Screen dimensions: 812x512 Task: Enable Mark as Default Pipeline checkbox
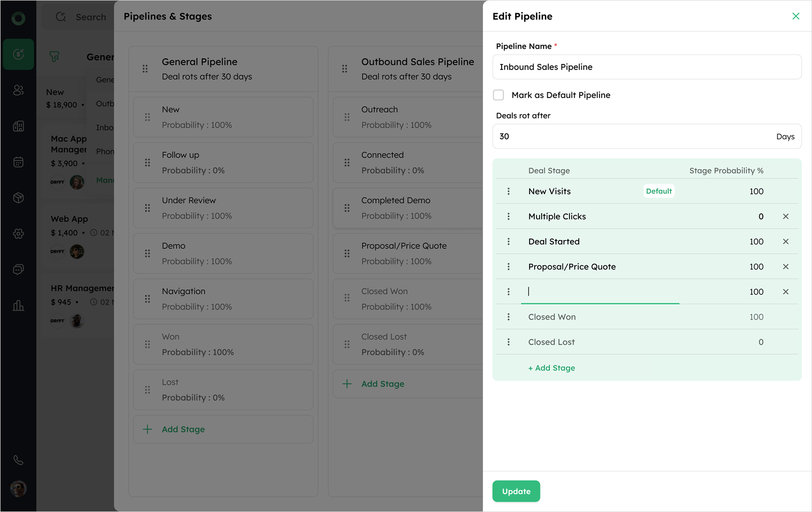(x=499, y=95)
